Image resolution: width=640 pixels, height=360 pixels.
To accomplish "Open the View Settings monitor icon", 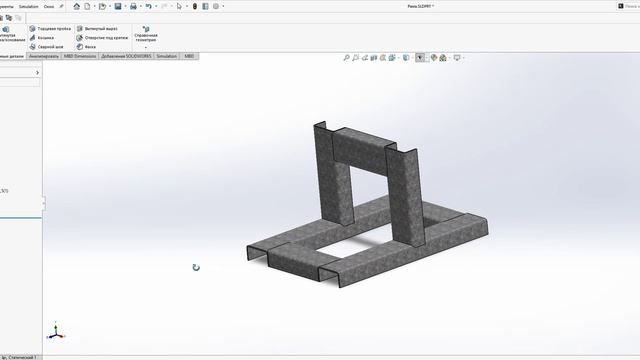I will pyautogui.click(x=457, y=58).
